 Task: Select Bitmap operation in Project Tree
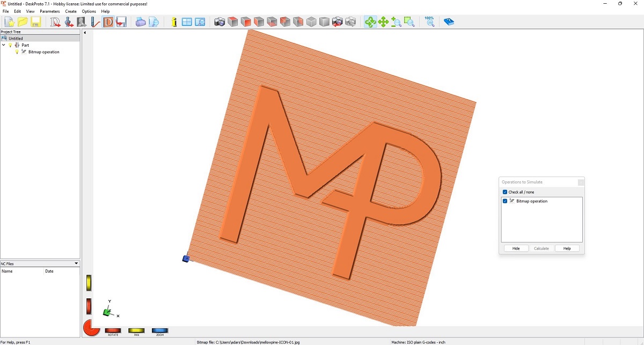pos(43,52)
